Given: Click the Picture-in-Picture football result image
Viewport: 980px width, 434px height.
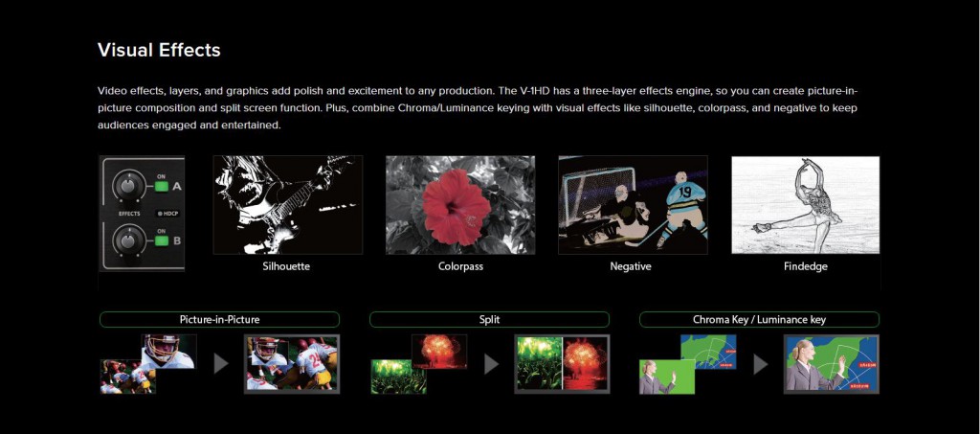Looking at the screenshot, I should [291, 364].
